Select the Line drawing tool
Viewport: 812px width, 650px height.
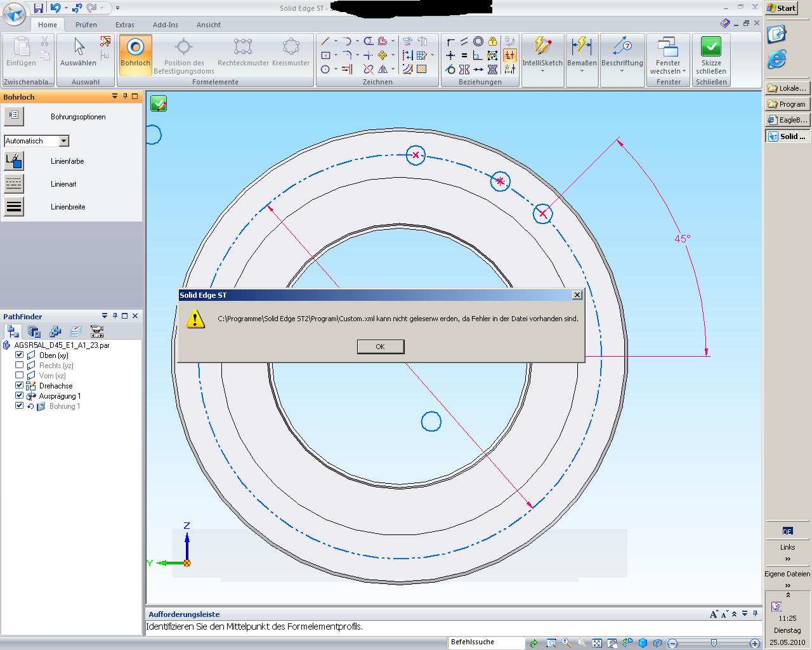coord(325,41)
